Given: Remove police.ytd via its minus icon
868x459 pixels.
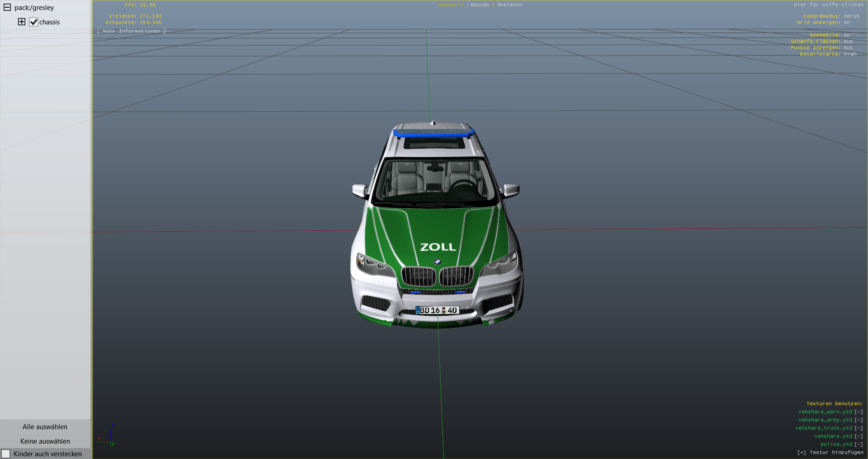Looking at the screenshot, I should pyautogui.click(x=859, y=444).
